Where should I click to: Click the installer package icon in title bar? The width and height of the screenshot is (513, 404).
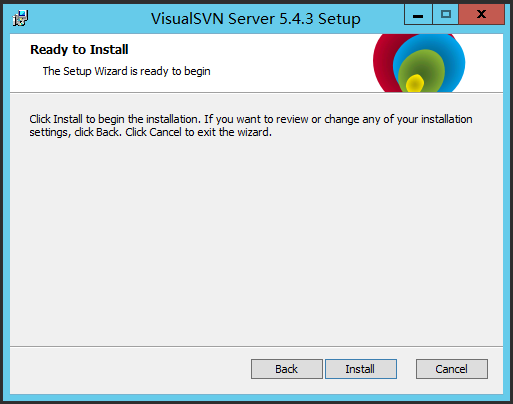20,18
